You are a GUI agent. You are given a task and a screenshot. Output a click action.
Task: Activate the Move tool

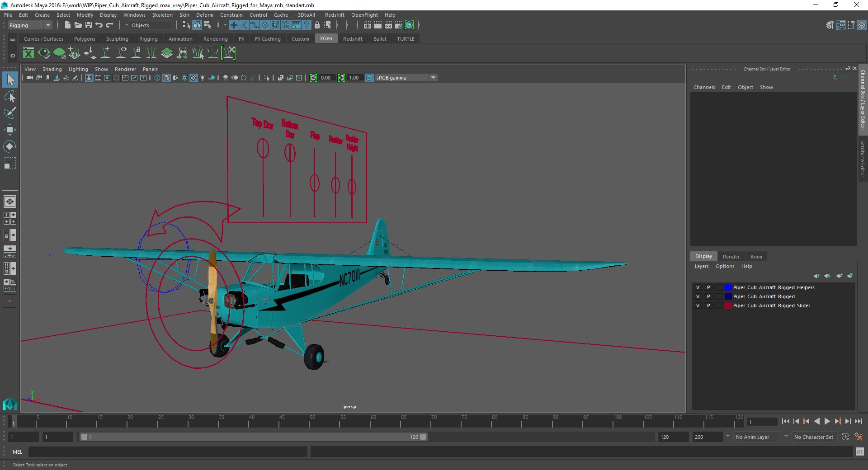[9, 130]
